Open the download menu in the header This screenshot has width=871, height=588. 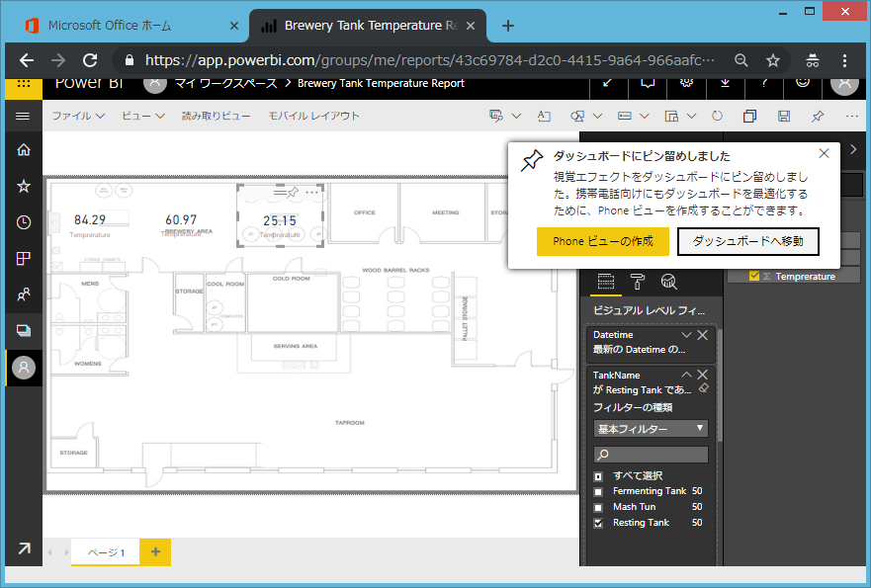coord(725,84)
